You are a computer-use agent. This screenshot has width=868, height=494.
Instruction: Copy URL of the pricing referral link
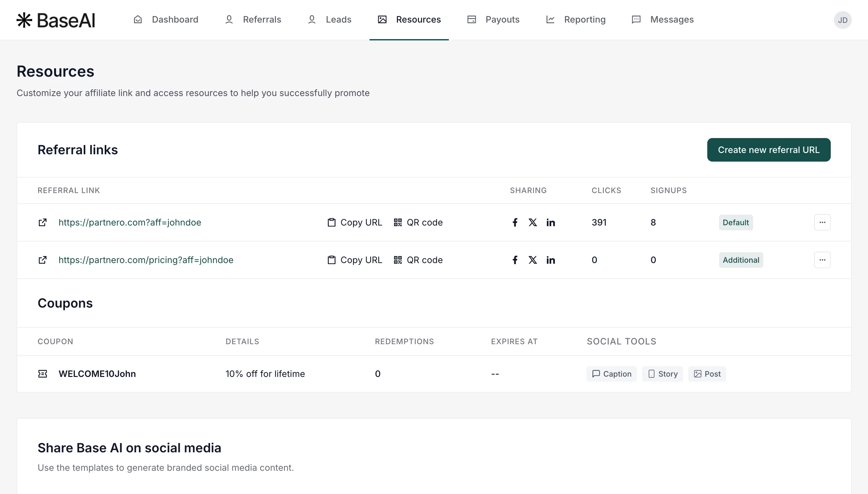[x=354, y=260]
